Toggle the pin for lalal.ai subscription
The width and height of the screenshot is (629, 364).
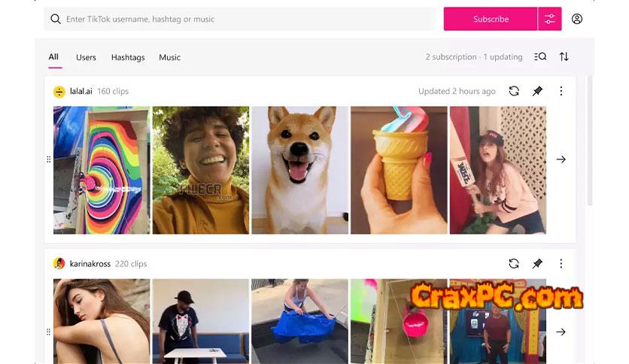pyautogui.click(x=537, y=91)
